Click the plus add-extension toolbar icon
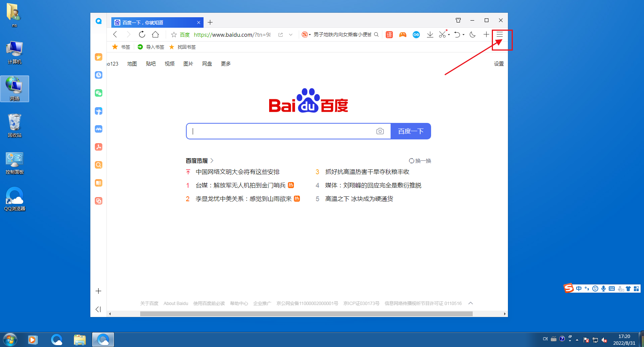This screenshot has height=347, width=644. click(486, 34)
